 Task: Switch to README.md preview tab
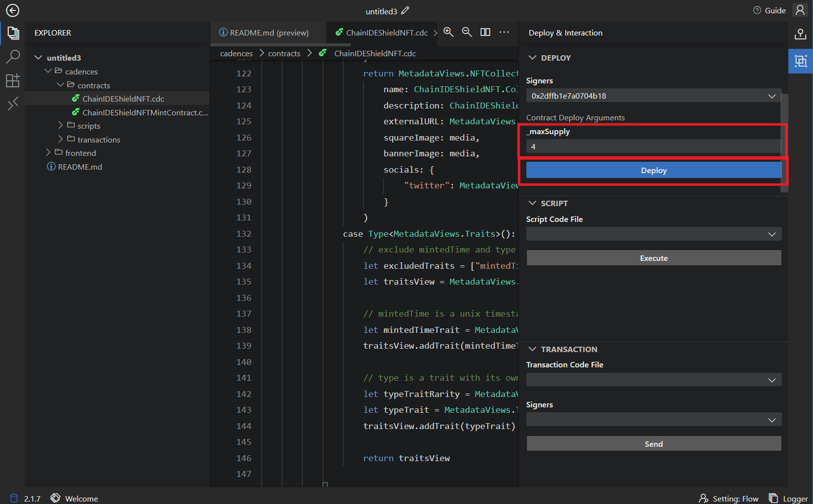click(x=268, y=33)
